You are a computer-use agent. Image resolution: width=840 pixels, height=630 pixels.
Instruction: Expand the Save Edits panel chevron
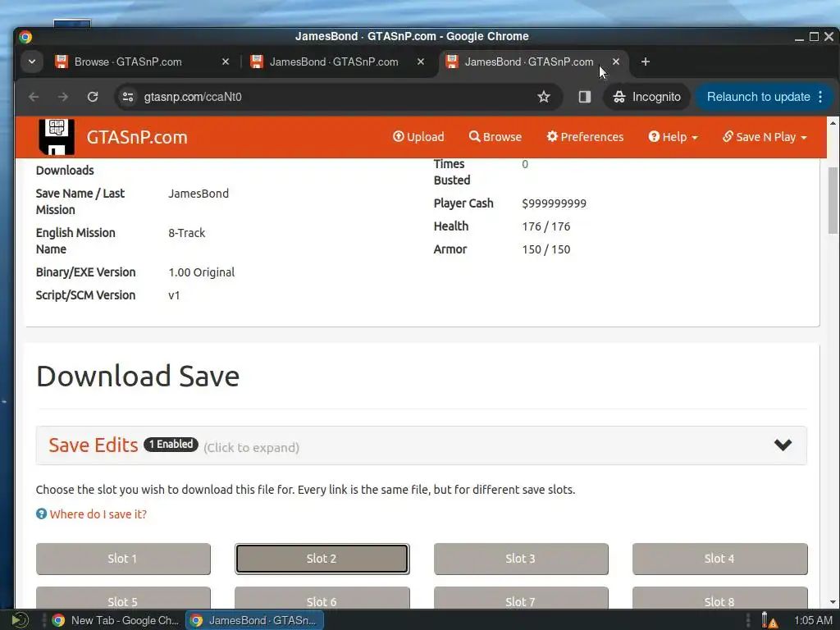(x=783, y=445)
